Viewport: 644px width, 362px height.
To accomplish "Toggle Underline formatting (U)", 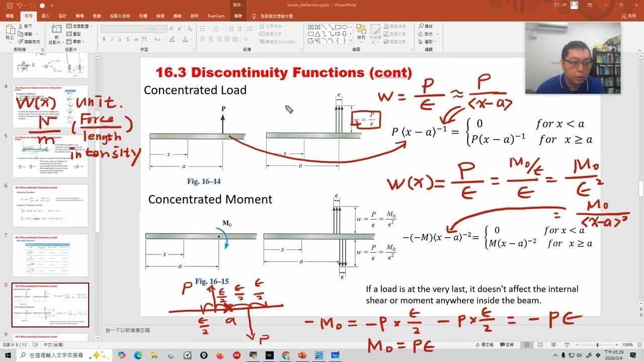I will click(x=120, y=39).
